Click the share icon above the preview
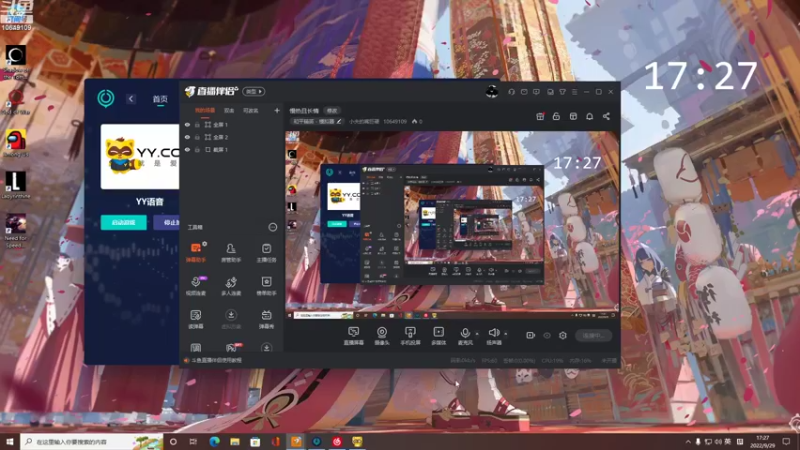 coord(606,116)
